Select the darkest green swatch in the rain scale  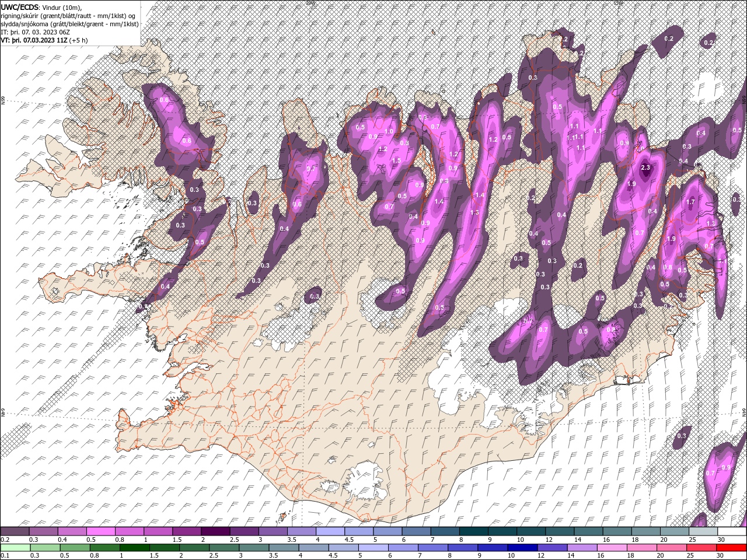(x=135, y=548)
